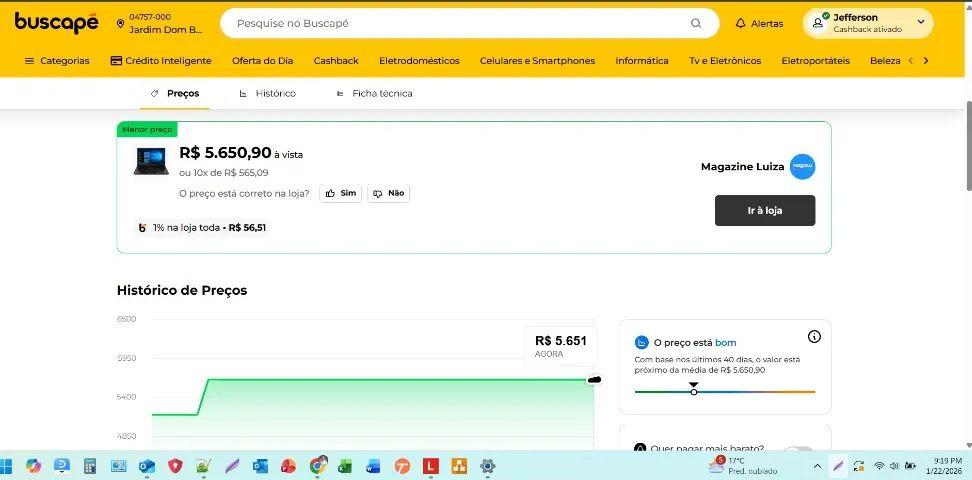Click the Buscapé logo

[x=56, y=23]
